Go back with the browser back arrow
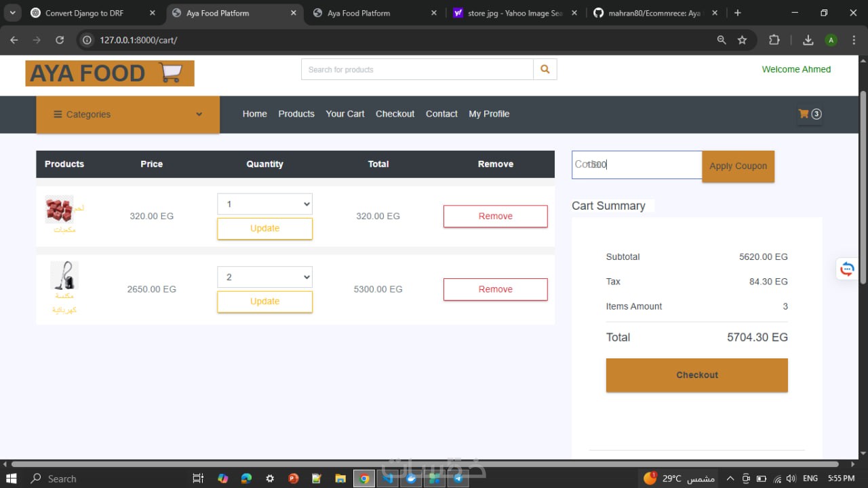 14,40
